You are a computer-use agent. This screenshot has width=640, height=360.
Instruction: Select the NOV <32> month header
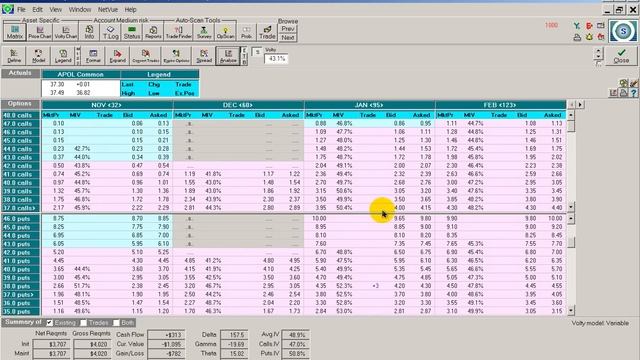click(x=107, y=105)
